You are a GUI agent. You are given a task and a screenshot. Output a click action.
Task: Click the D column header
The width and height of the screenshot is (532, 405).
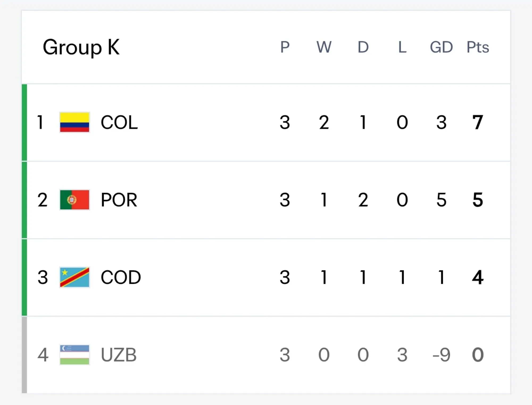pos(363,47)
